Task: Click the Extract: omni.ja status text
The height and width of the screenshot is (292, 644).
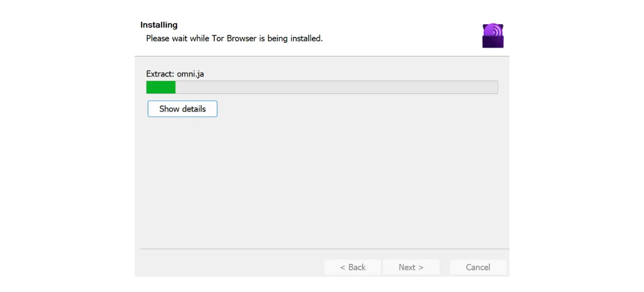Action: (175, 74)
